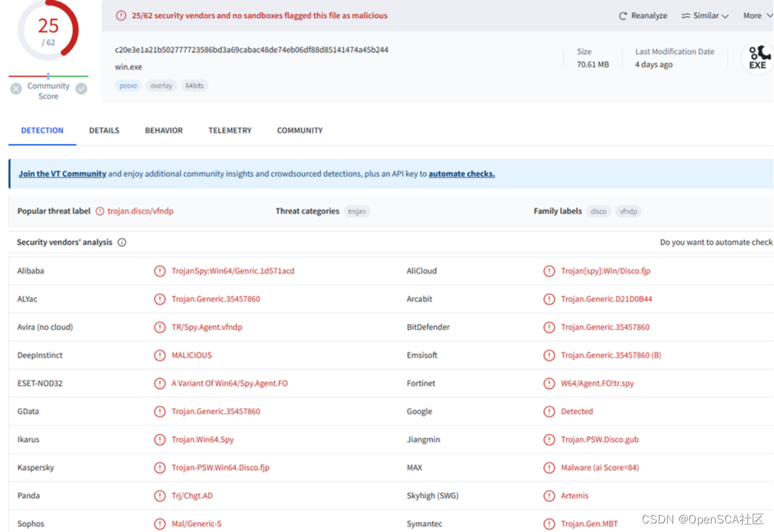
Task: Click info icon beside Security vendors' analysis
Action: pos(122,242)
